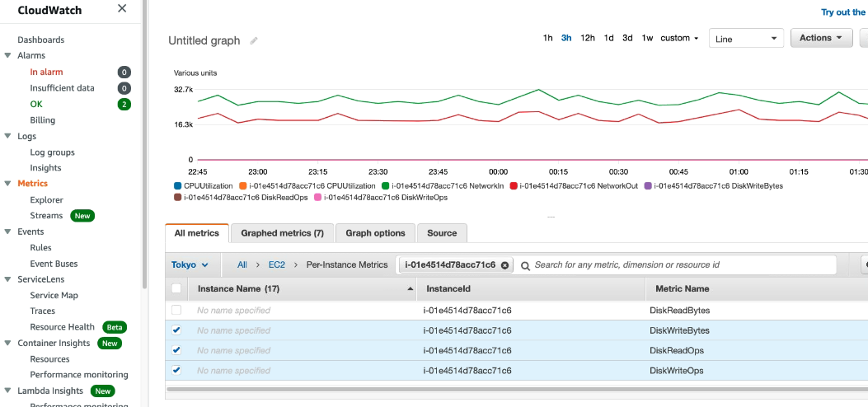Uncheck the DiskWriteBytes row checkbox

(x=176, y=330)
